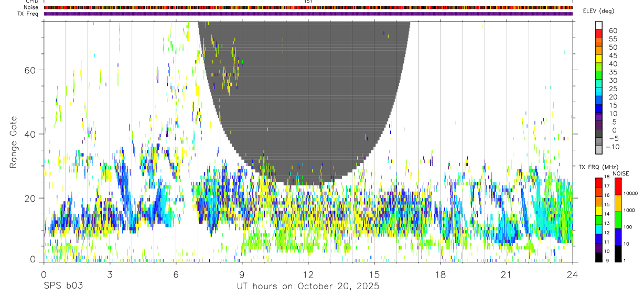Click the '151' CPID value at top
Screen dimensions: 644x297
point(308,2)
